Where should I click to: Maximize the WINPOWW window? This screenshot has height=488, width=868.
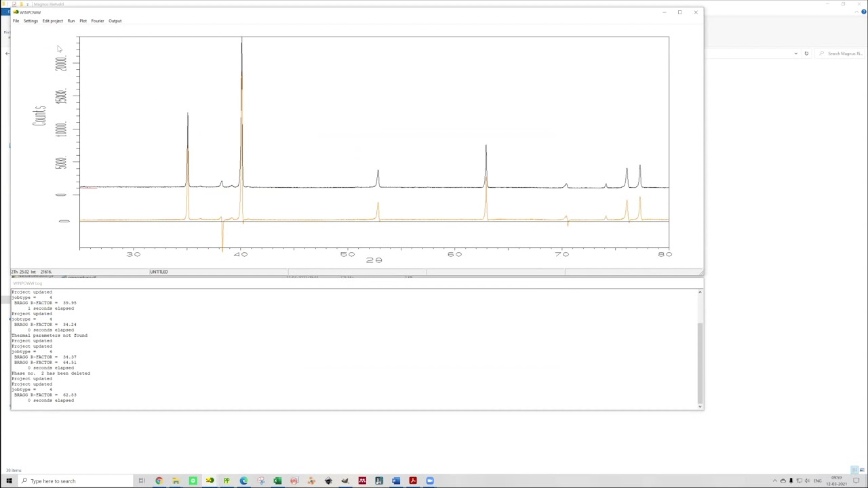679,12
